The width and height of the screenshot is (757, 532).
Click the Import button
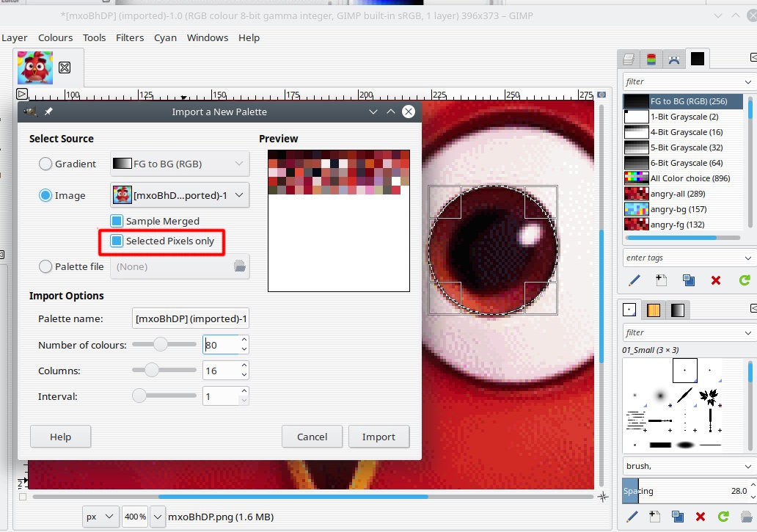pos(378,437)
